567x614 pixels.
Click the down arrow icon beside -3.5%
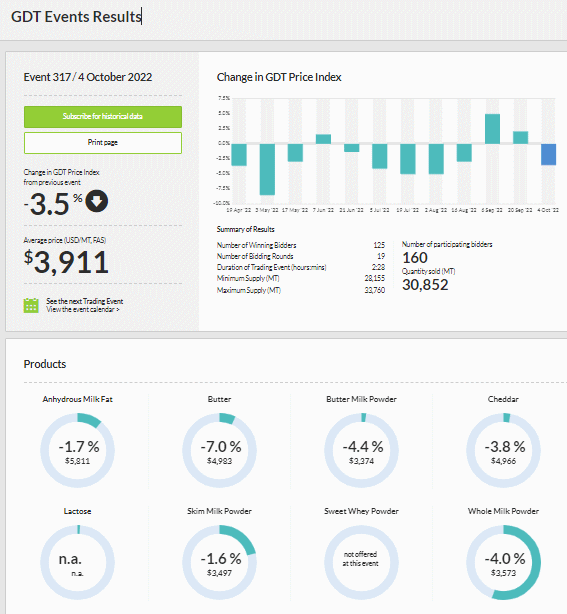coord(97,201)
